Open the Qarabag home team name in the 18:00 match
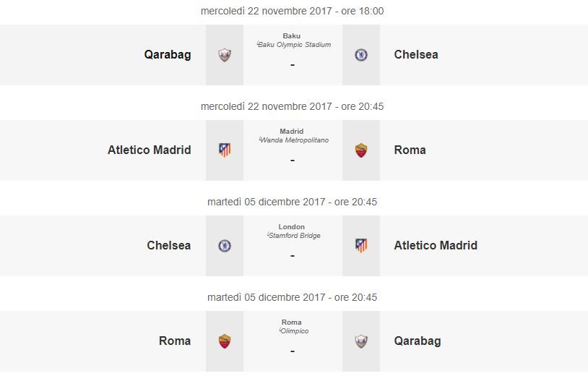Viewport: 588px width, 376px height. pos(168,55)
